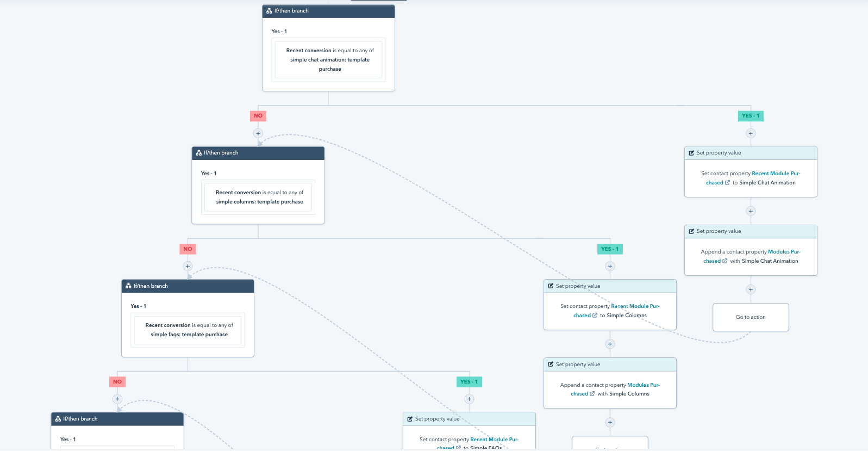868x451 pixels.
Task: Click plus under NO below simple faqs branch
Action: pyautogui.click(x=117, y=399)
